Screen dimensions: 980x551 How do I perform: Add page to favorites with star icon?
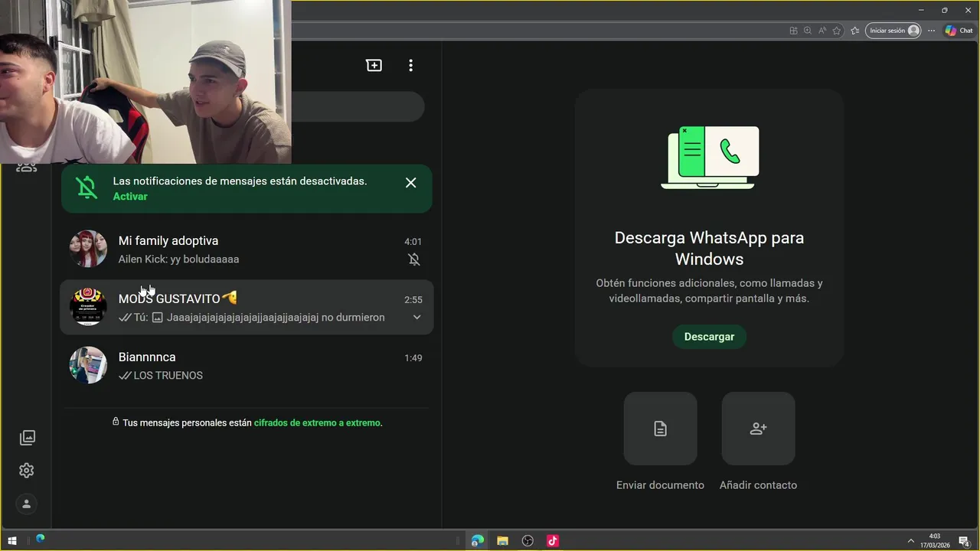point(837,31)
